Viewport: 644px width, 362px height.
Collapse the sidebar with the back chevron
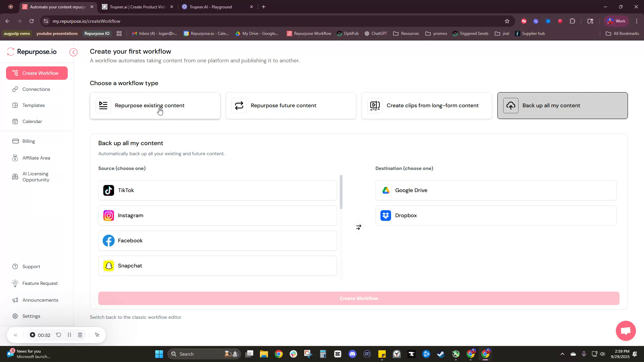(73, 52)
